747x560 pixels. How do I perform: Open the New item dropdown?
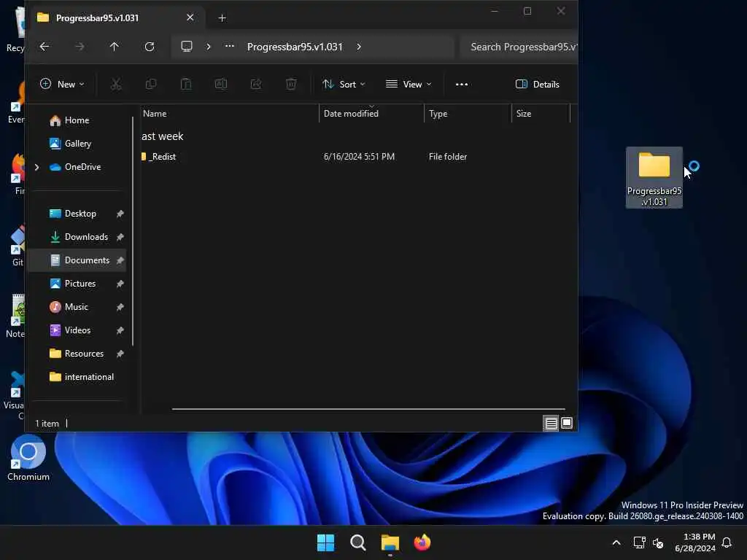(63, 85)
